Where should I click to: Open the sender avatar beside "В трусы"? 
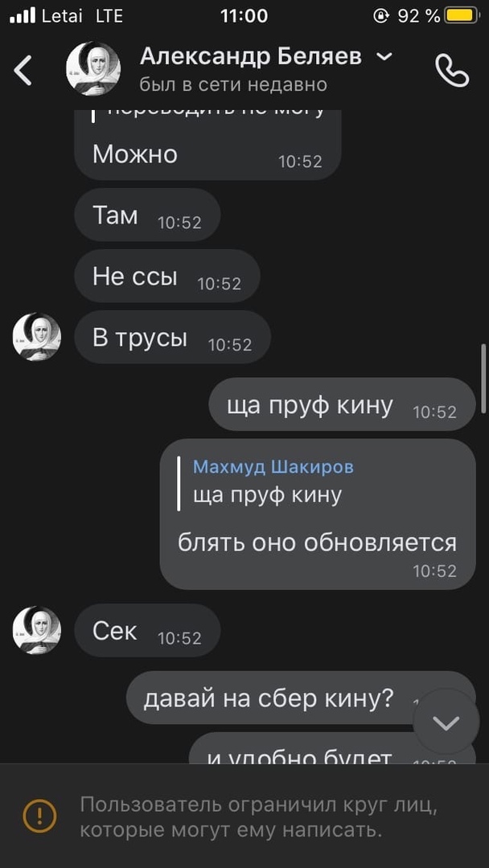36,337
